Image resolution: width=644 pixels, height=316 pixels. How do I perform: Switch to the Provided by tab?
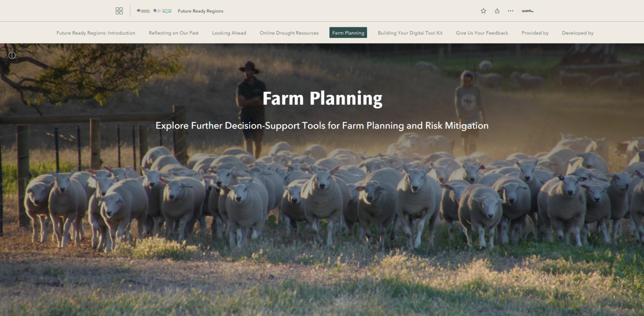(535, 33)
